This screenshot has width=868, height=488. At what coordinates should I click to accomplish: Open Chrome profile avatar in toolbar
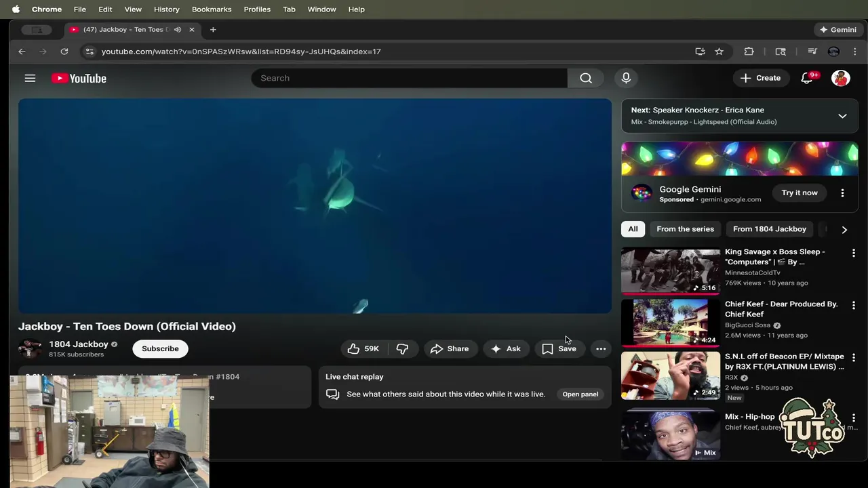coord(833,52)
